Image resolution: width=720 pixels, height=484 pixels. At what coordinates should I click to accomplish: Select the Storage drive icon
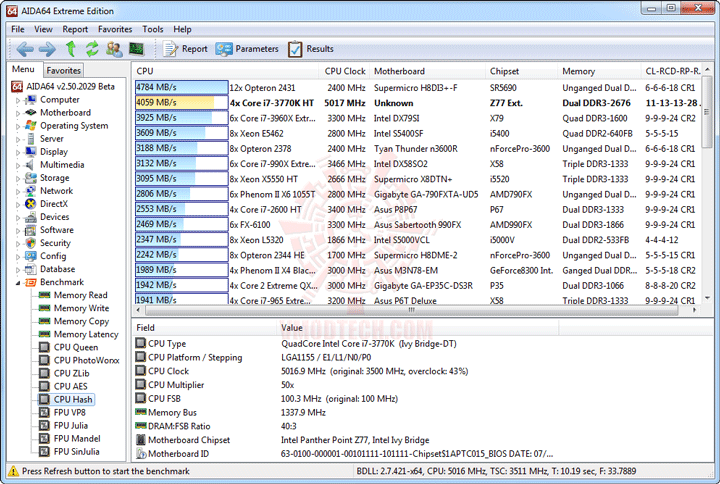(x=31, y=178)
